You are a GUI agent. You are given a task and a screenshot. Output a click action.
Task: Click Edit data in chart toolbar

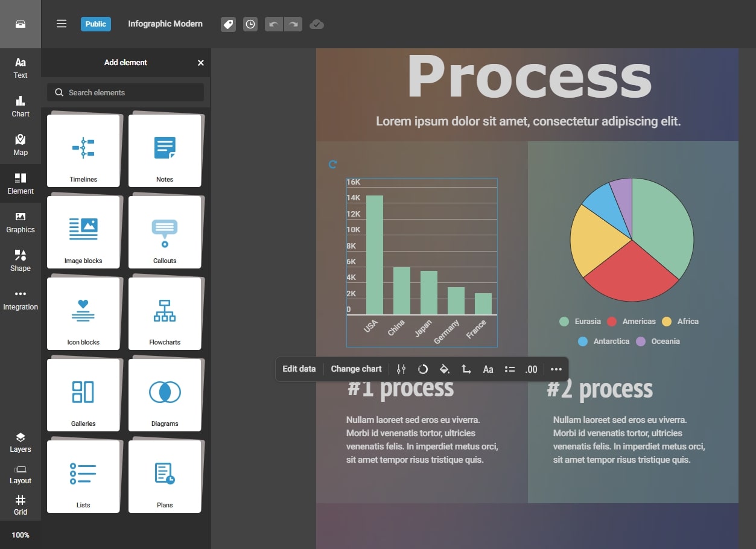click(x=299, y=369)
